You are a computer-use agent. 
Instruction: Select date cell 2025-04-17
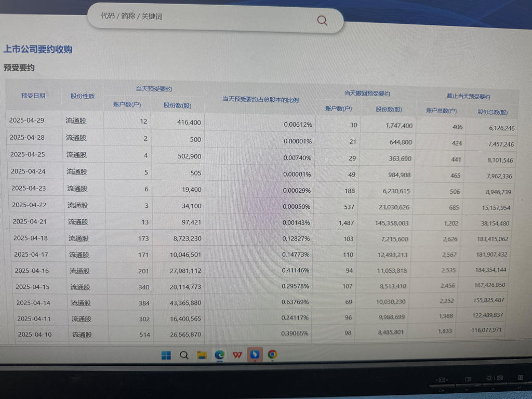click(31, 254)
